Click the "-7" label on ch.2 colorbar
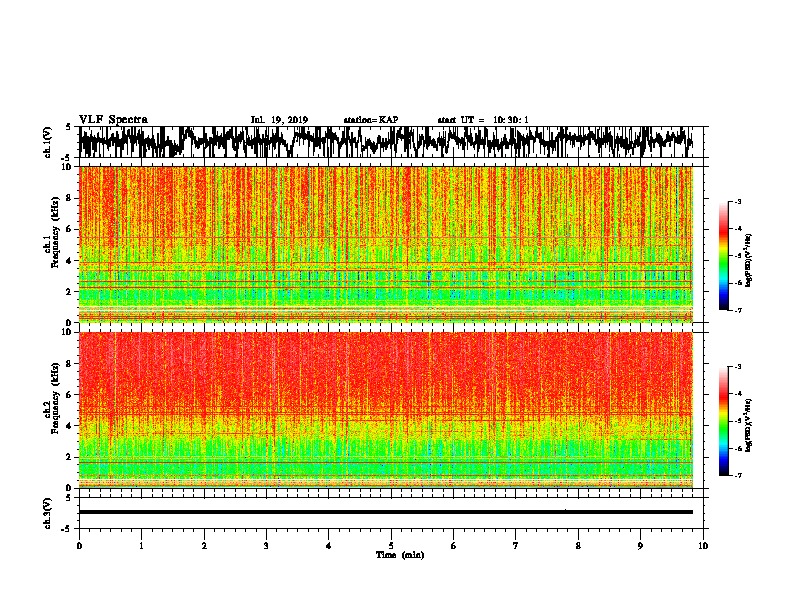This screenshot has width=792, height=612. [737, 475]
